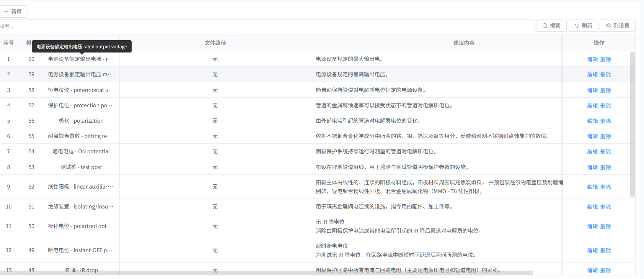Edit the row 电源设备额定输出电流
This screenshot has height=279, width=644.
[x=592, y=59]
